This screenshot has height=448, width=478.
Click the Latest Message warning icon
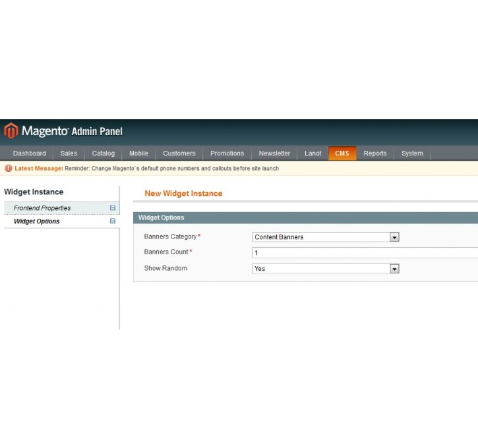[9, 169]
